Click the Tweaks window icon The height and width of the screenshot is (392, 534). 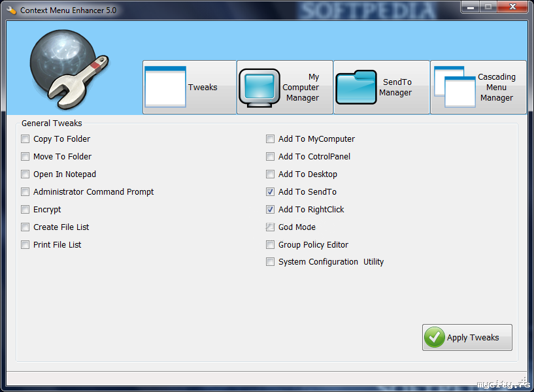165,87
